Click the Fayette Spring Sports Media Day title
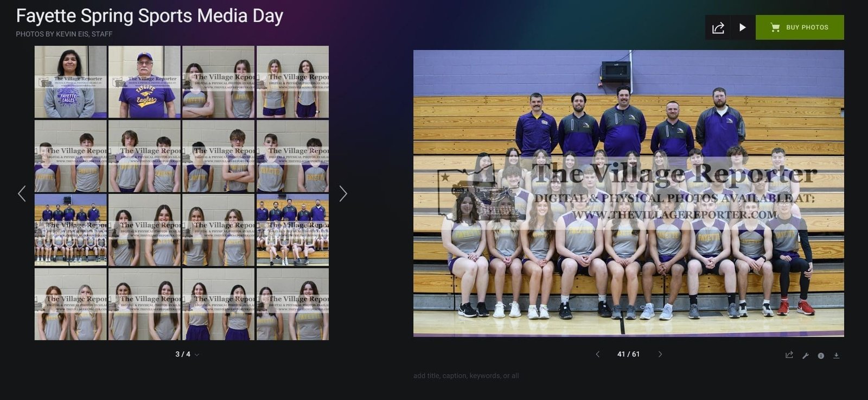Image resolution: width=868 pixels, height=400 pixels. 150,16
